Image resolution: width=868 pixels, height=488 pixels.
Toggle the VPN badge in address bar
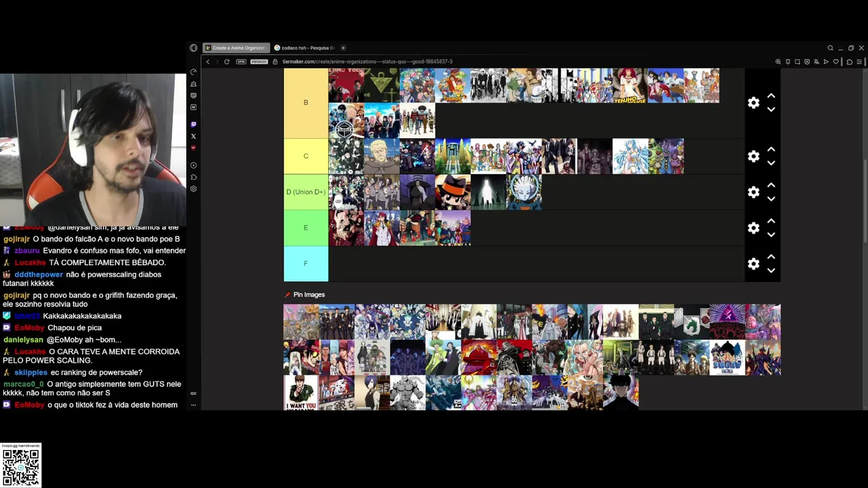pyautogui.click(x=241, y=62)
